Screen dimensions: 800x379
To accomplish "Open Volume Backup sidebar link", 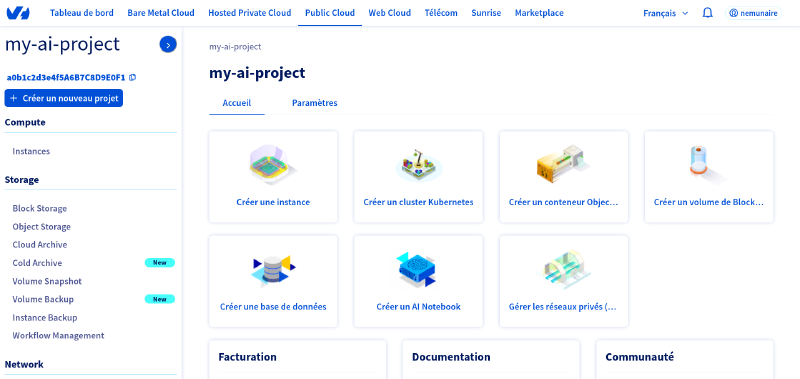I will [43, 299].
